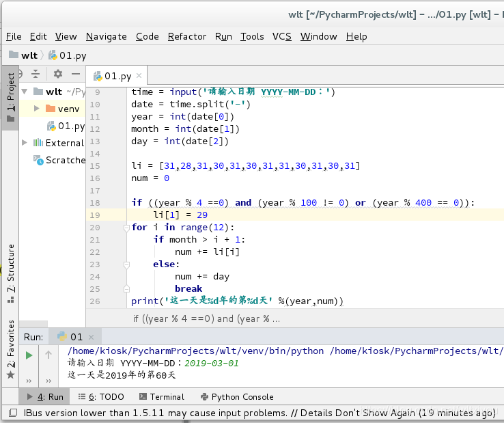The height and width of the screenshot is (423, 504).
Task: Click the 'num = 0' code line
Action: pyautogui.click(x=150, y=178)
